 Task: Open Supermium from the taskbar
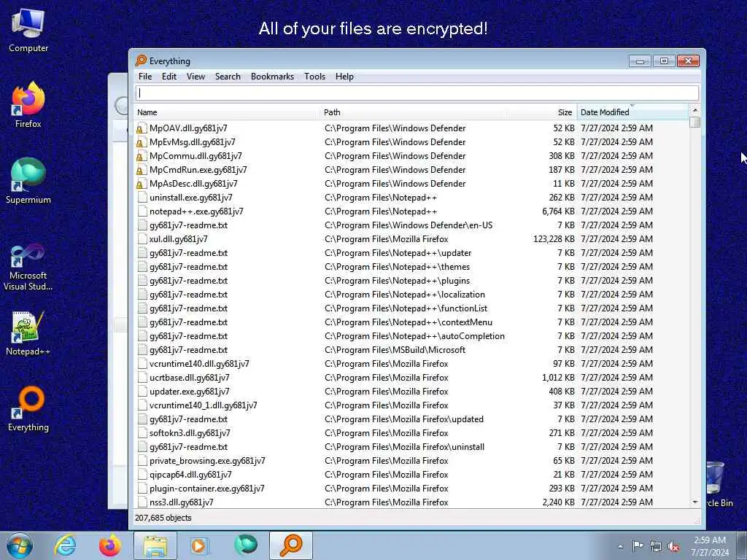pyautogui.click(x=246, y=545)
